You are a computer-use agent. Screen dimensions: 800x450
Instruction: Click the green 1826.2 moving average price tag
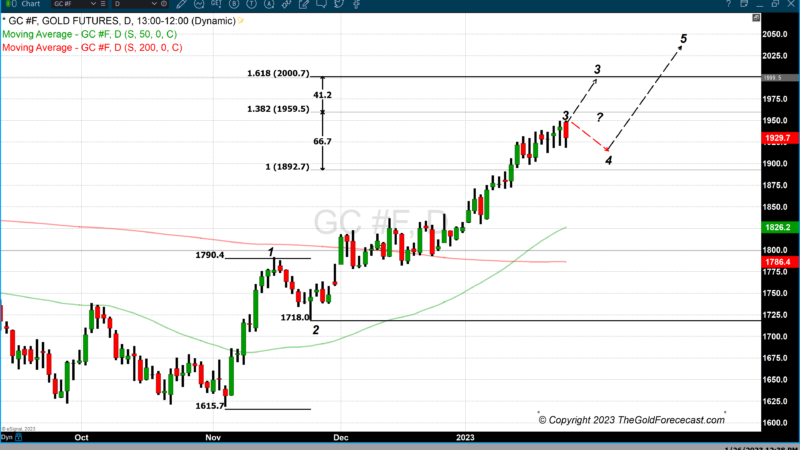(776, 228)
